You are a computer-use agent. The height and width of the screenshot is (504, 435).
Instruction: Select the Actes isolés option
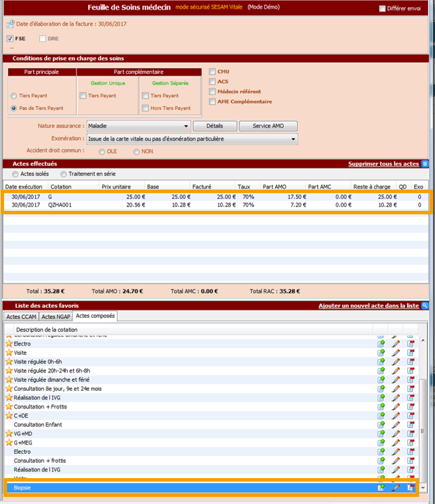pos(15,174)
